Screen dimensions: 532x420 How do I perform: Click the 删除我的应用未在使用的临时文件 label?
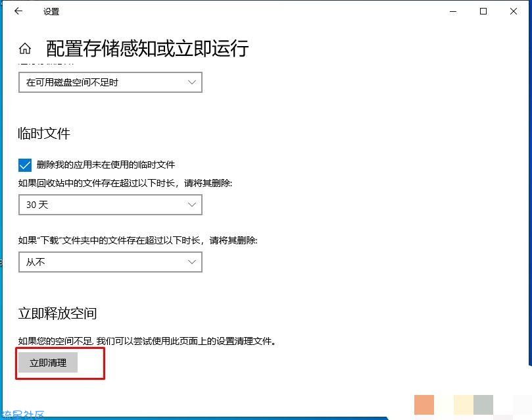coord(105,165)
